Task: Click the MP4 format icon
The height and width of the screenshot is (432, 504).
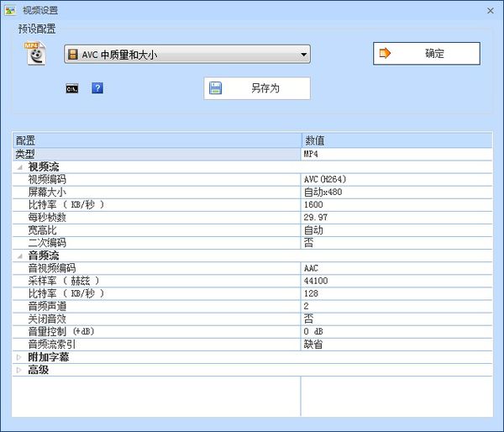Action: (x=35, y=54)
